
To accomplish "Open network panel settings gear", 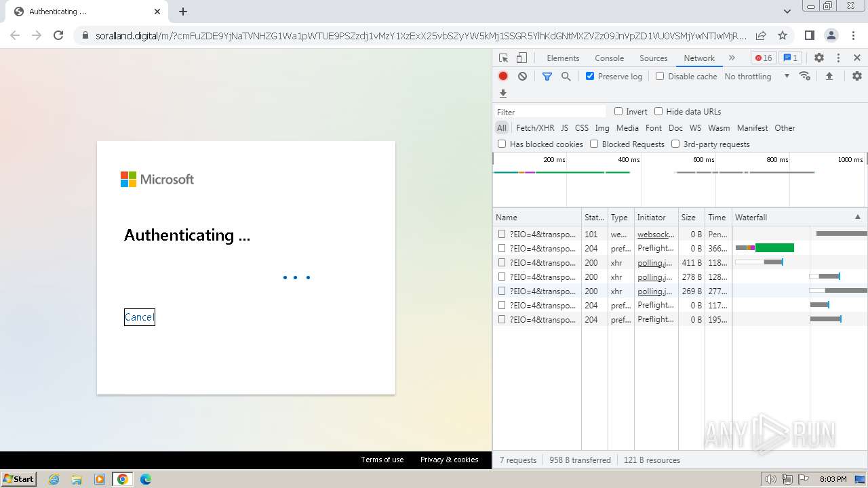I will coord(857,77).
